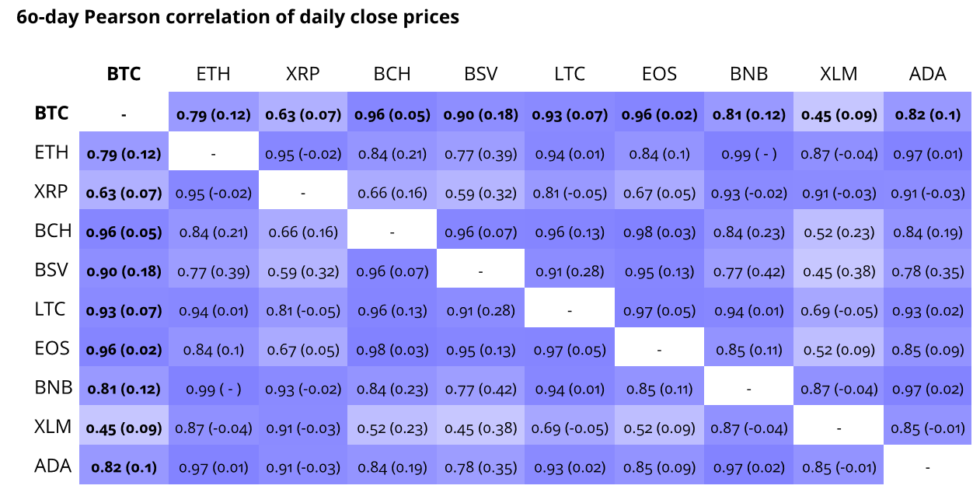
Task: Click the XRP row label
Action: click(53, 192)
